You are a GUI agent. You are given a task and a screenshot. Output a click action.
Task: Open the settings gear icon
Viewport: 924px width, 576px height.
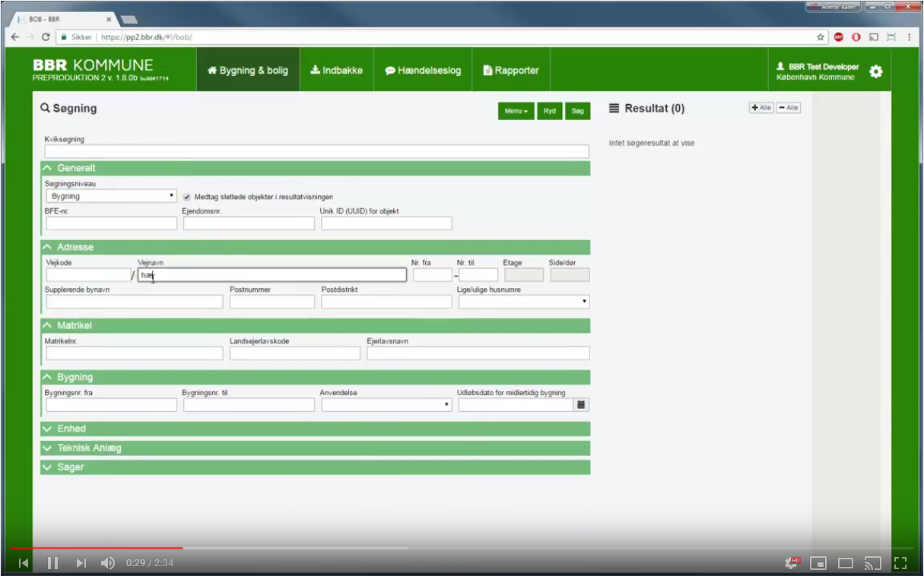coord(876,71)
